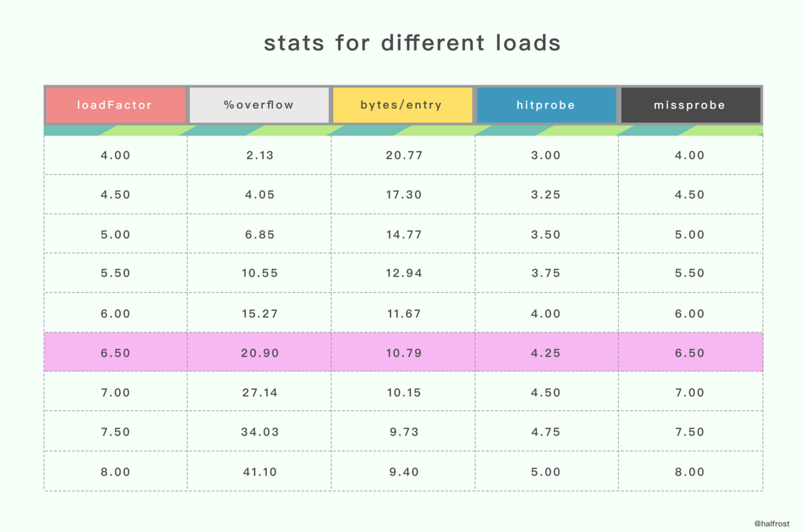Select the blue hitprobe header
The height and width of the screenshot is (532, 803).
click(547, 105)
